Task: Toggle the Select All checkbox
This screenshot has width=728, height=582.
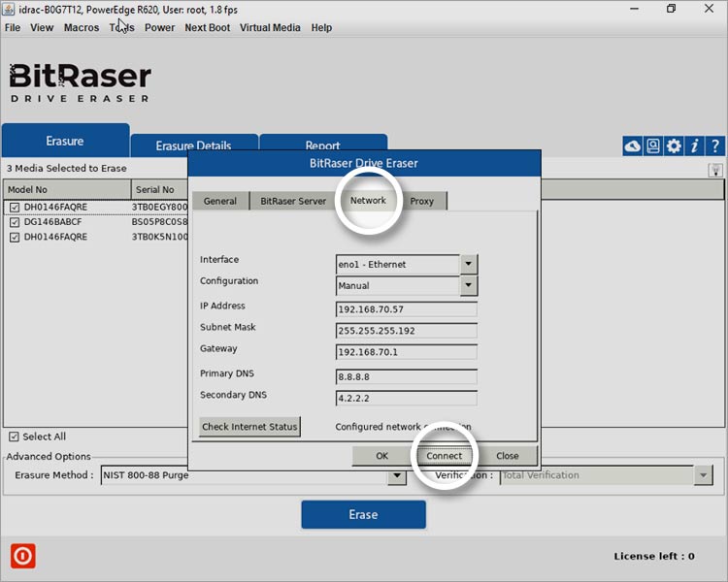Action: 14,436
